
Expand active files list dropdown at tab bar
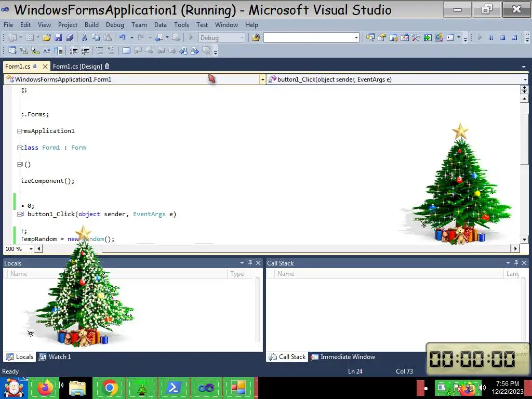tap(524, 67)
